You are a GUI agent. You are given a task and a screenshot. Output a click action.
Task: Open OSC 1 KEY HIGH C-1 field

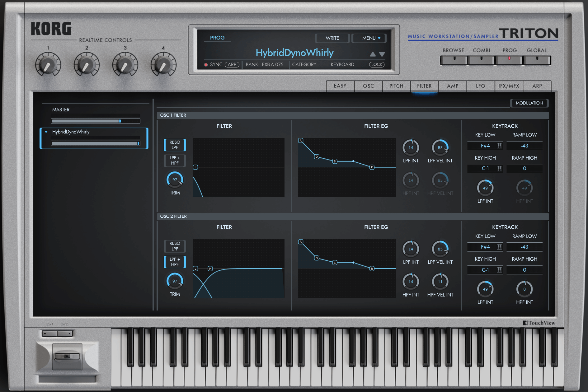485,168
